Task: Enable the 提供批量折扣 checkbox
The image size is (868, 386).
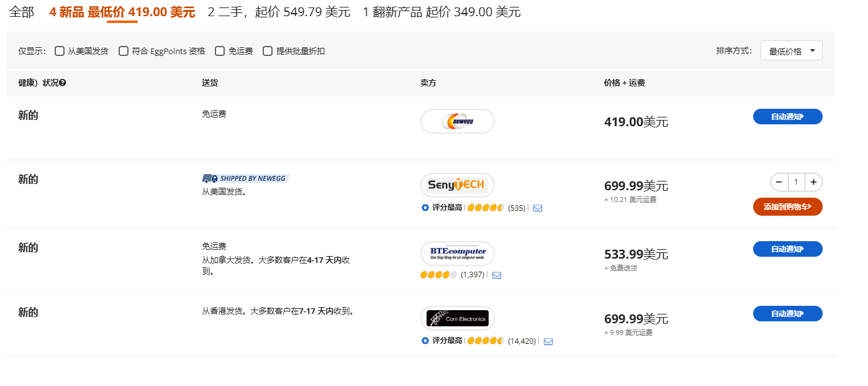Action: [x=268, y=50]
